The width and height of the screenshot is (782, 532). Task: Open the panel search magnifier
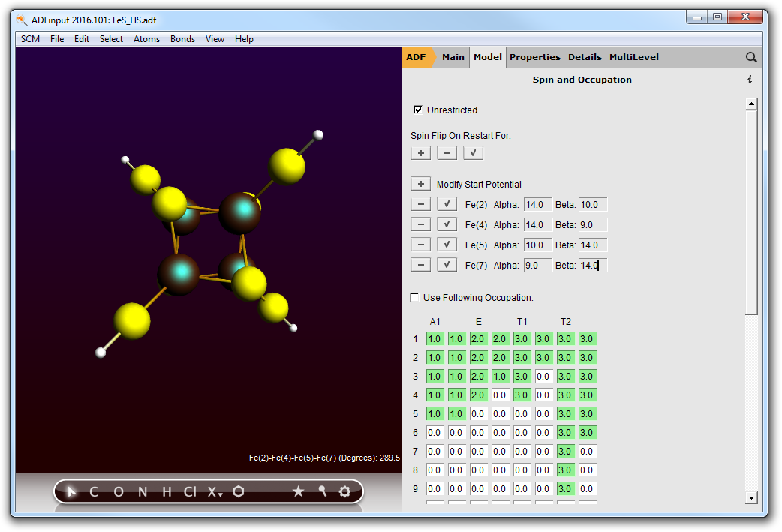point(751,57)
